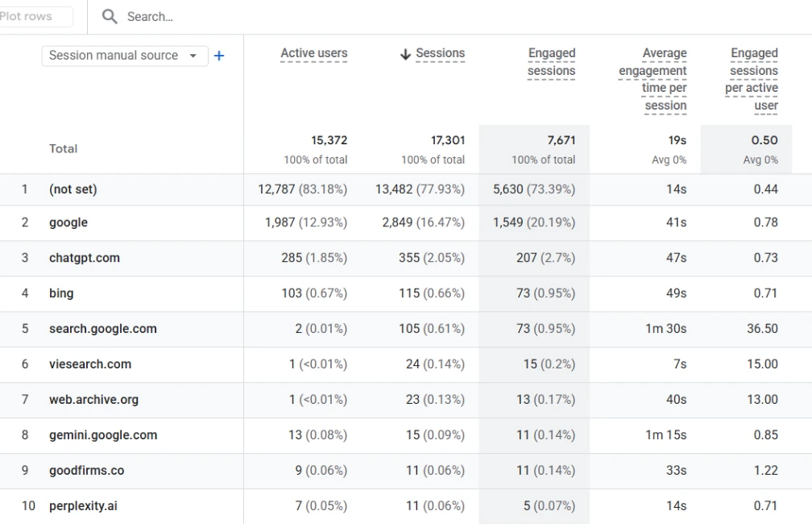The height and width of the screenshot is (532, 812).
Task: Select the perplexity.ai source row
Action: (83, 506)
